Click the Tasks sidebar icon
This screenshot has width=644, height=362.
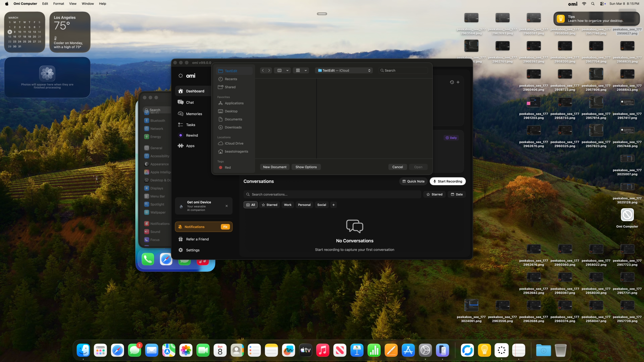coord(180,125)
